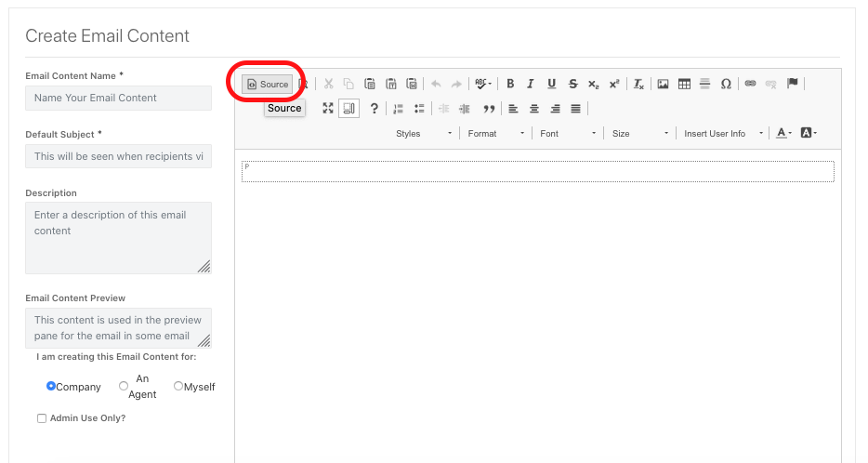Open the Styles dropdown
This screenshot has width=868, height=463.
[423, 134]
